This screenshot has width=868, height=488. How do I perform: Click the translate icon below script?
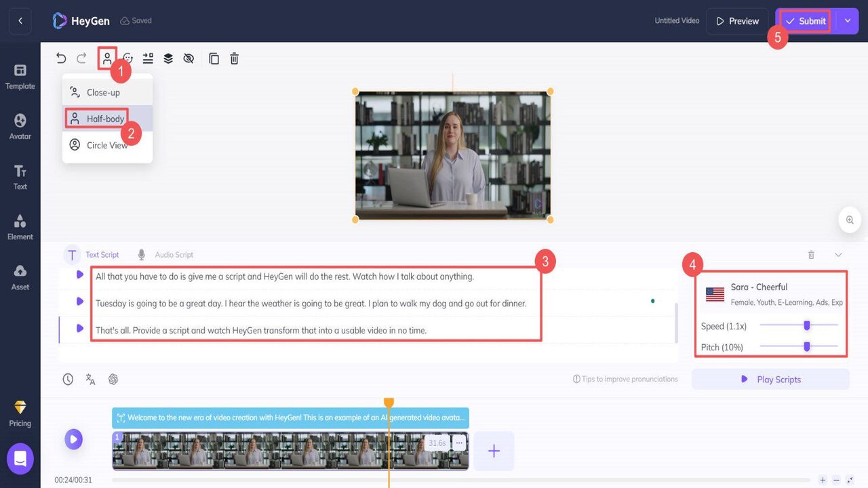point(90,380)
